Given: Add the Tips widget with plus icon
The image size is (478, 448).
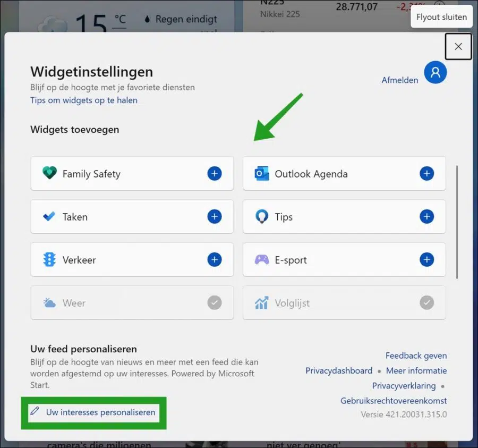Looking at the screenshot, I should pyautogui.click(x=426, y=216).
